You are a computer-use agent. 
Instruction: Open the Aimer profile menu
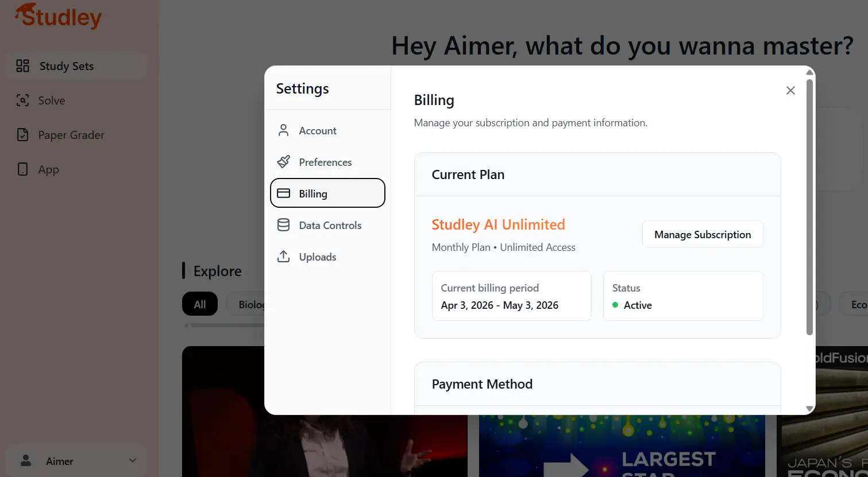pyautogui.click(x=76, y=461)
